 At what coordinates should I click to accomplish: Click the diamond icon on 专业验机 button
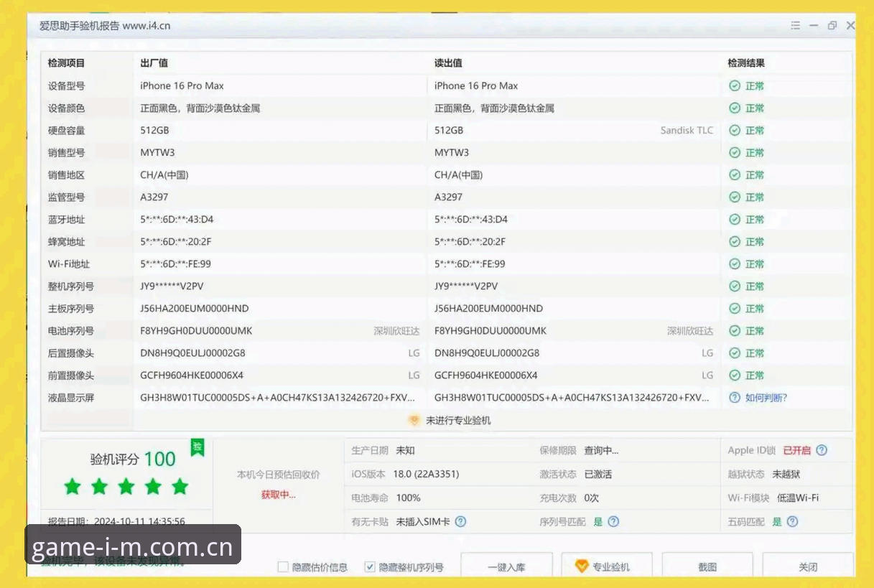[582, 566]
